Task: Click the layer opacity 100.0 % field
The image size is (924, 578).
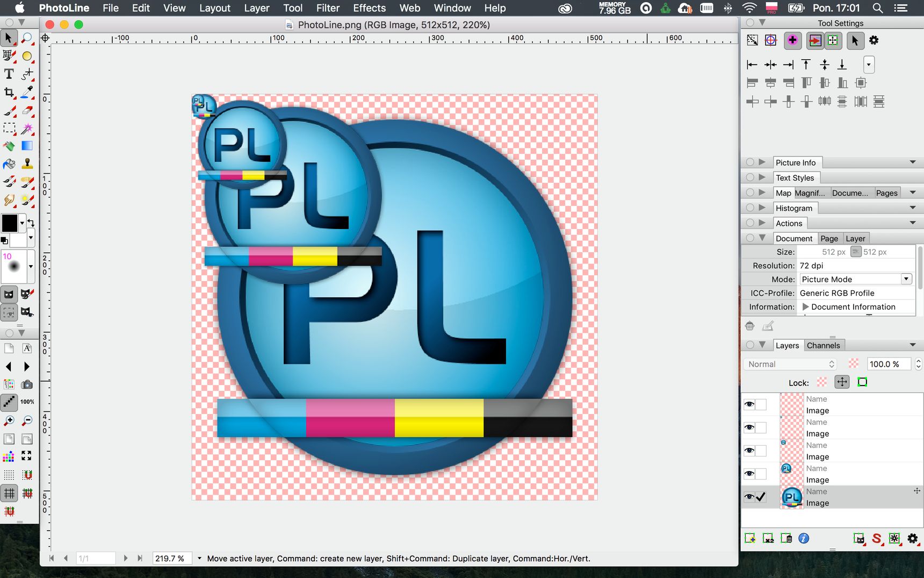Action: [x=889, y=364]
